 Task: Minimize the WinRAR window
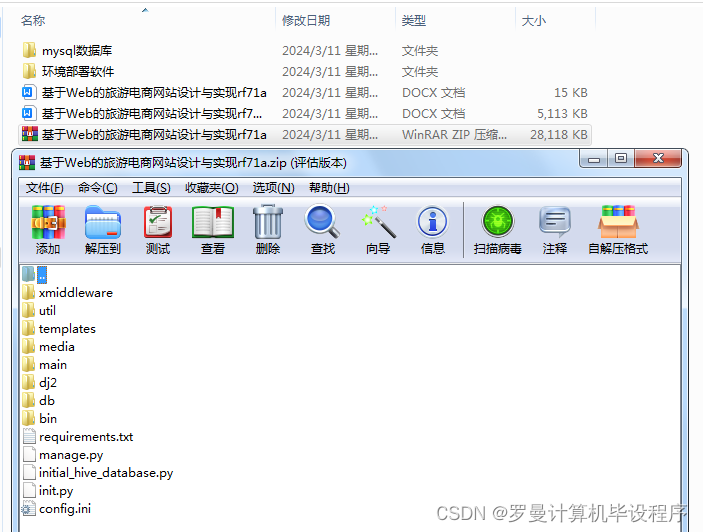coord(594,159)
